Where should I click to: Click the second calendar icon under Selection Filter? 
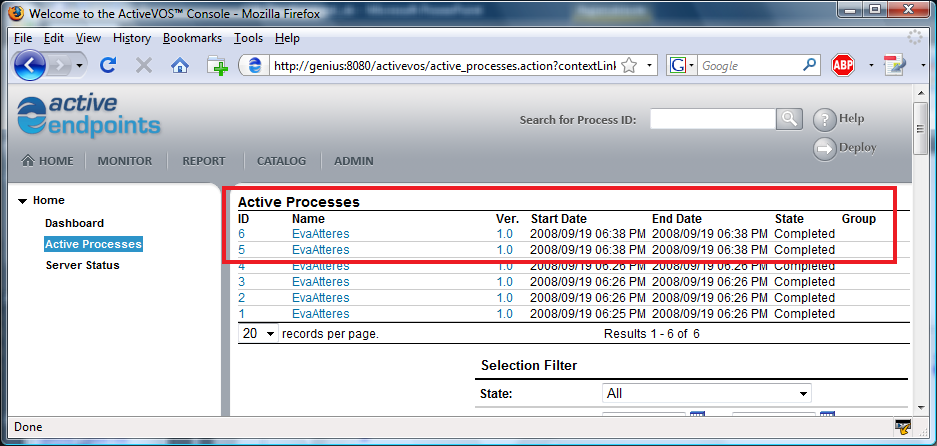point(827,416)
